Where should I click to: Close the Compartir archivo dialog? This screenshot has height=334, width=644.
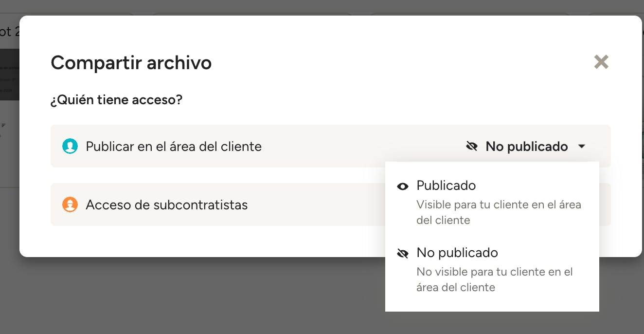coord(601,62)
